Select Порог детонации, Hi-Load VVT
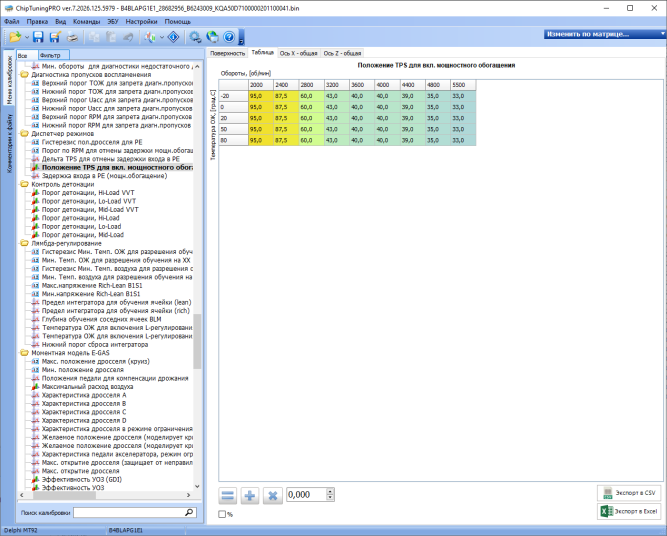 click(x=88, y=193)
